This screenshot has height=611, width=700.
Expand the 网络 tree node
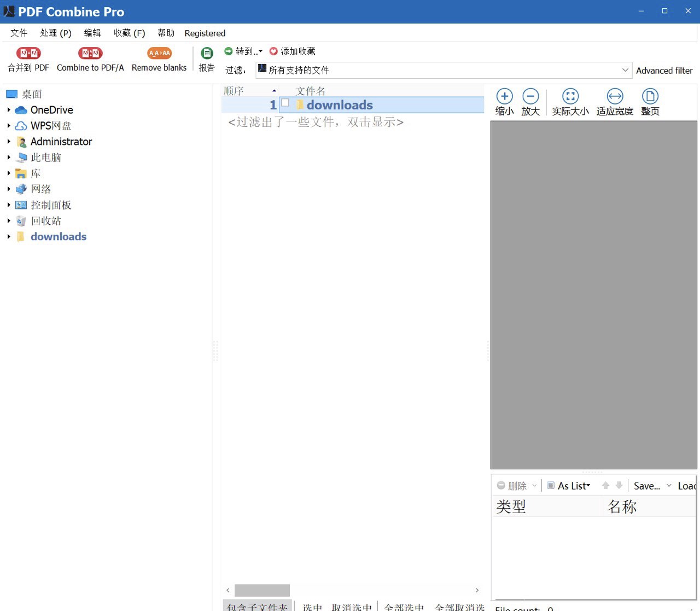pyautogui.click(x=9, y=189)
